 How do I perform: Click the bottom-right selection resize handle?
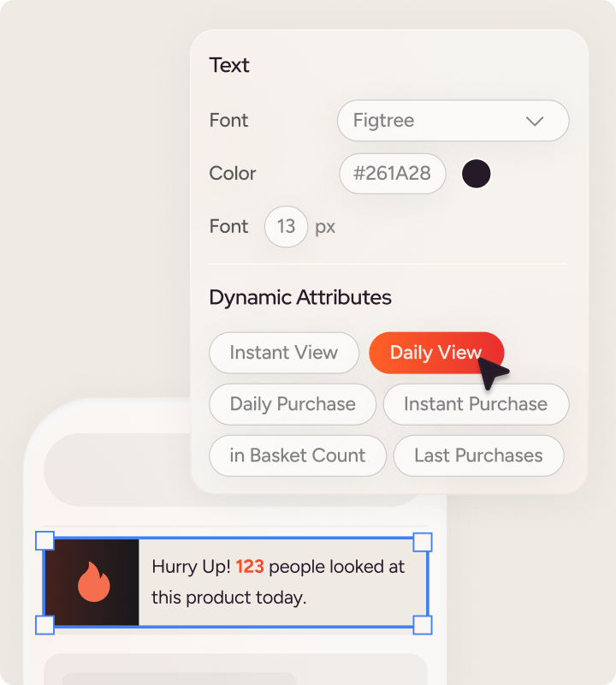pos(423,625)
